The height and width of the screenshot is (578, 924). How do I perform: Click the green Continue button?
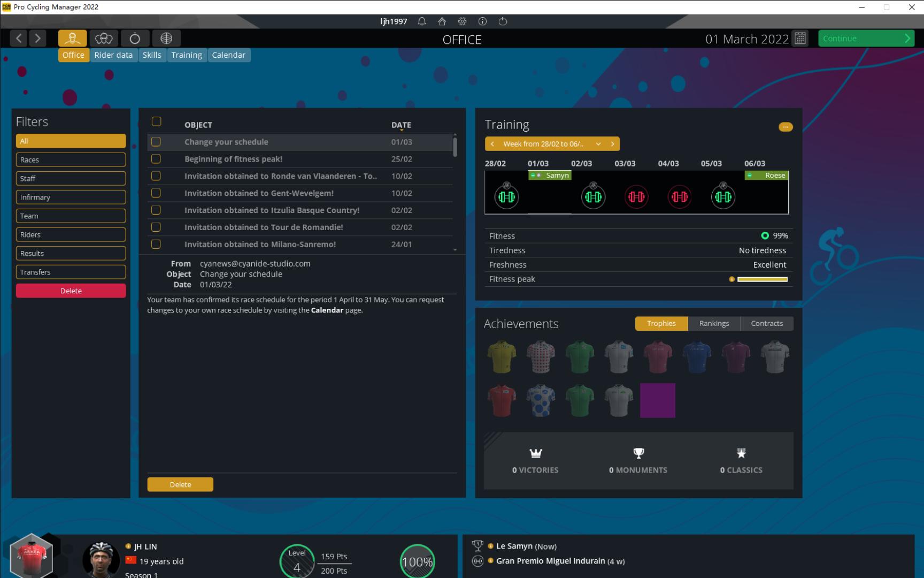(866, 39)
